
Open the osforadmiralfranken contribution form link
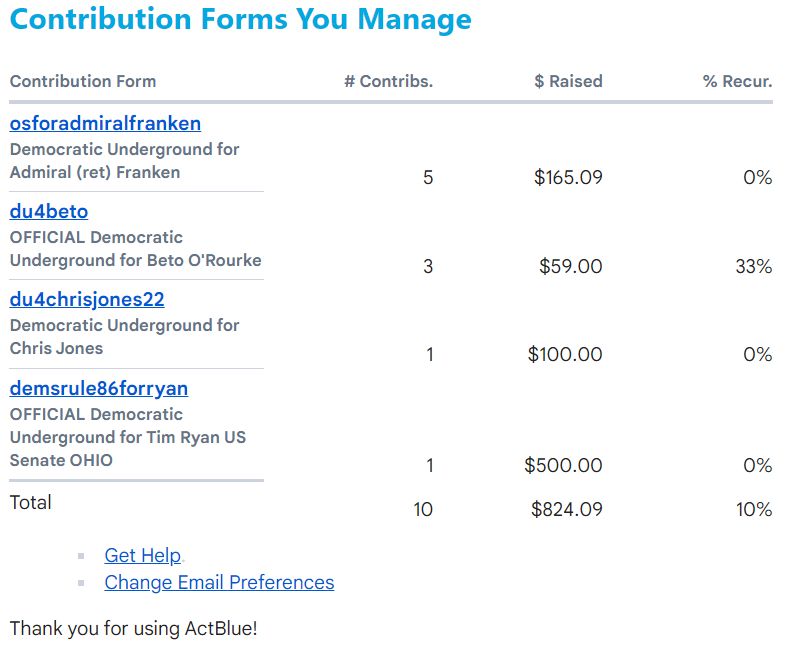click(x=105, y=124)
